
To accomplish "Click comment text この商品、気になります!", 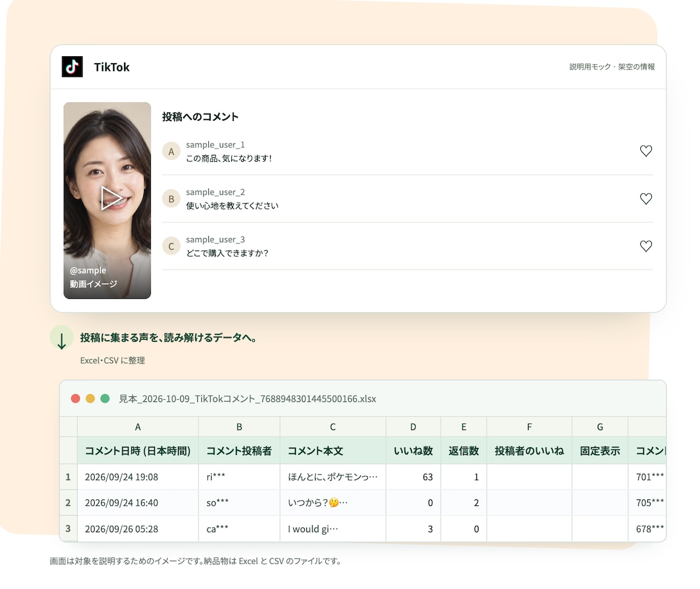I will point(228,158).
